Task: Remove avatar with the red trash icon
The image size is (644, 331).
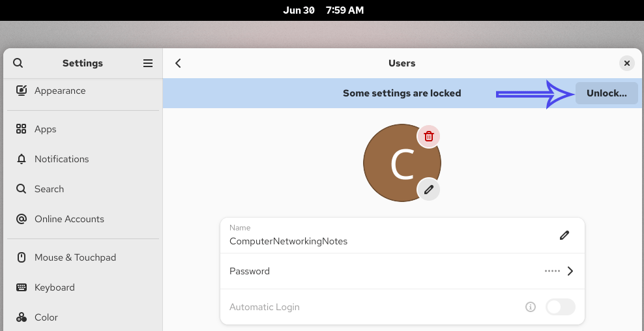Action: click(x=428, y=136)
